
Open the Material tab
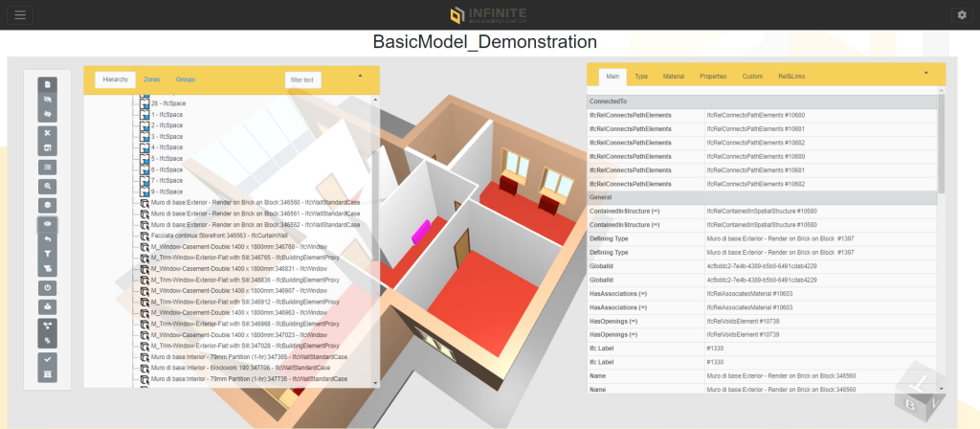pyautogui.click(x=673, y=77)
